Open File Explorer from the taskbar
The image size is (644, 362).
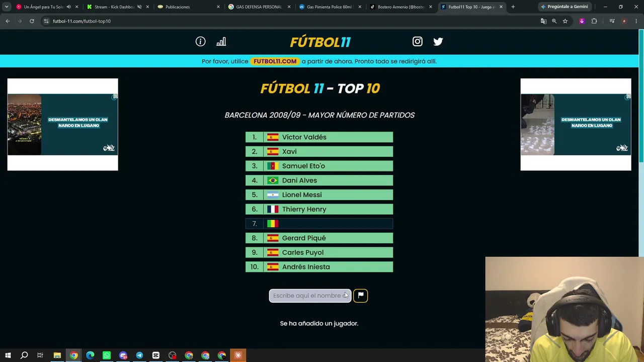tap(57, 355)
